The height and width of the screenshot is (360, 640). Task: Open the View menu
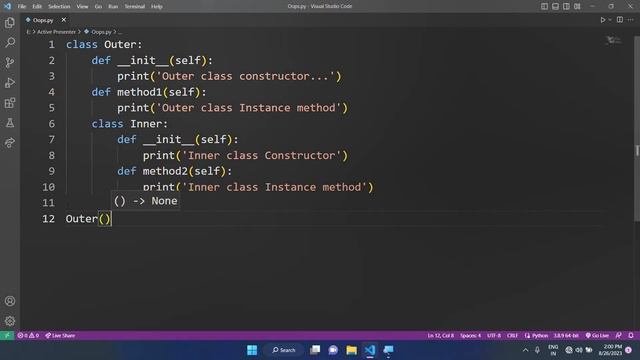(x=82, y=7)
